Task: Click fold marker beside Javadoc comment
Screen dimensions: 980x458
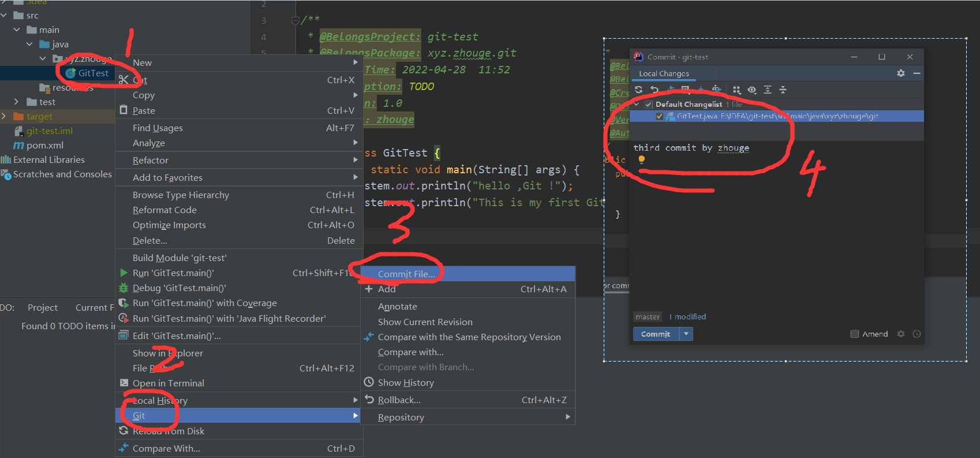Action: [x=295, y=21]
